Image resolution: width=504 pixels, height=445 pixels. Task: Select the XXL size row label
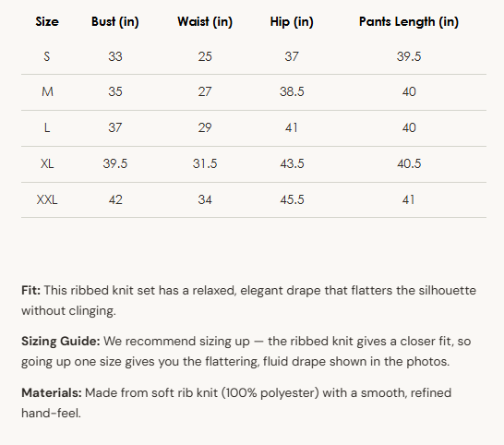point(47,199)
